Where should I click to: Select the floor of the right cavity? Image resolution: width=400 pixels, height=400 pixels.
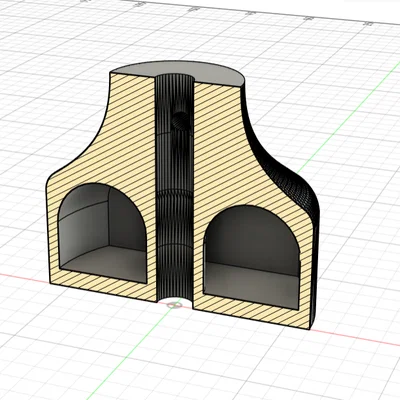(252, 285)
